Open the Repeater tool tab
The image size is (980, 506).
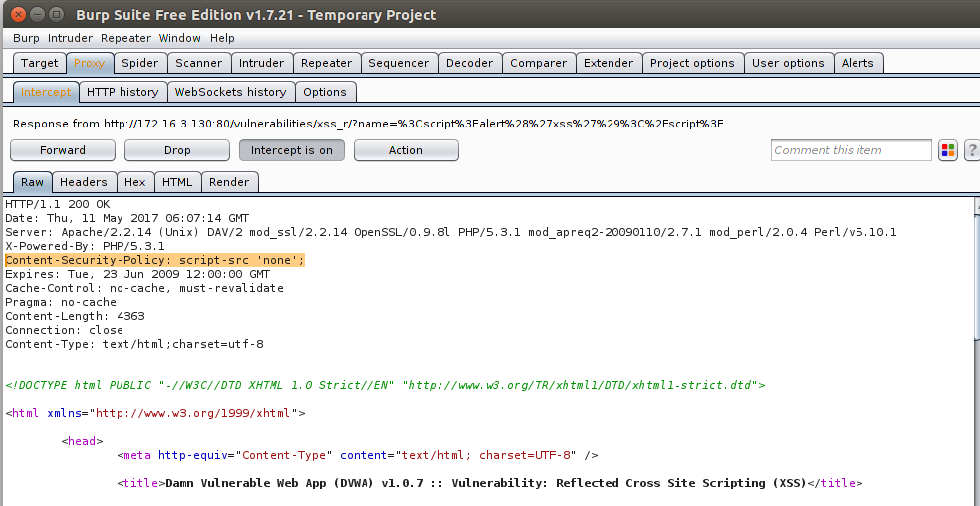point(327,63)
